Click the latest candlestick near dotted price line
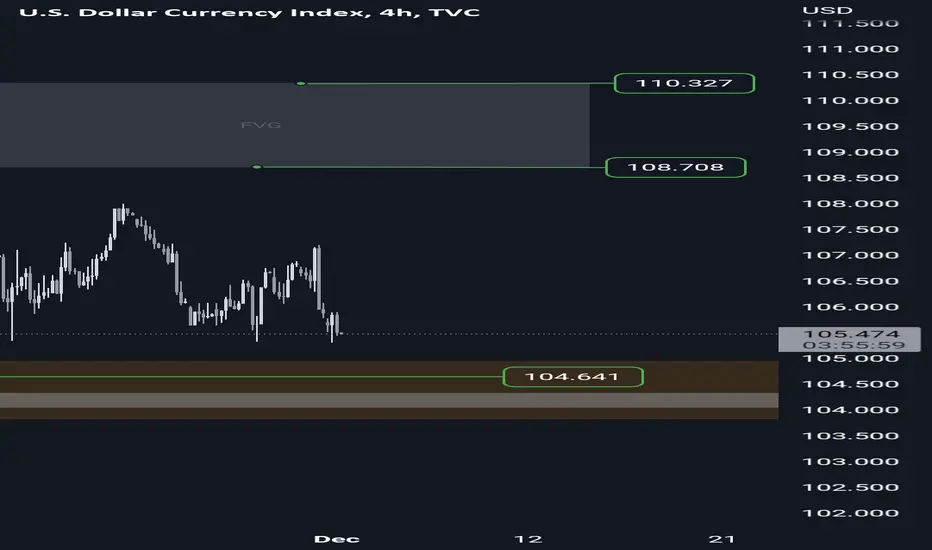Screen dimensions: 932x550 (340, 324)
